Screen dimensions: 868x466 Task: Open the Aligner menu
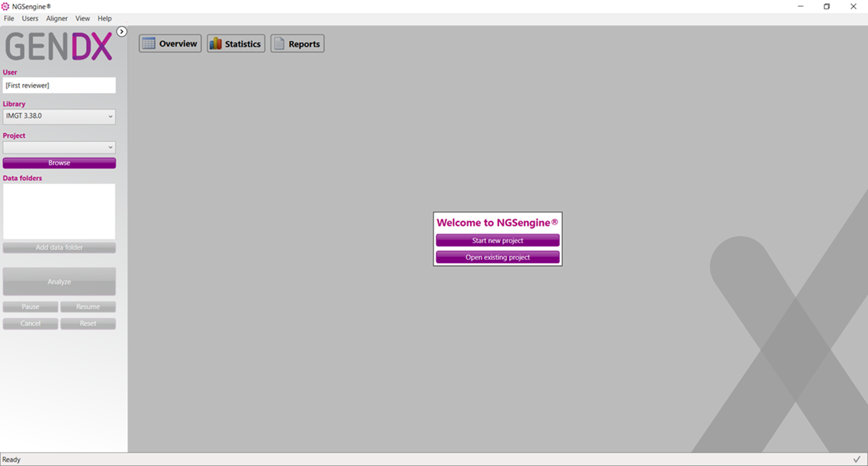click(x=56, y=18)
